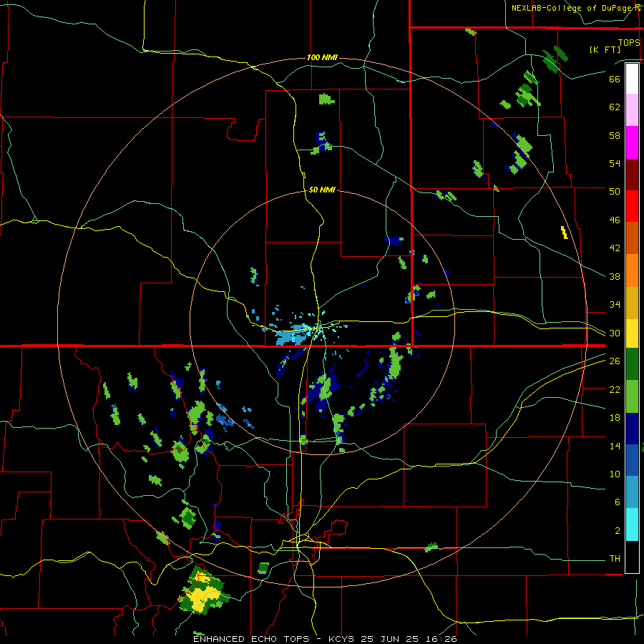The width and height of the screenshot is (644, 644).
Task: Click the legend value "50"
Action: coord(615,192)
